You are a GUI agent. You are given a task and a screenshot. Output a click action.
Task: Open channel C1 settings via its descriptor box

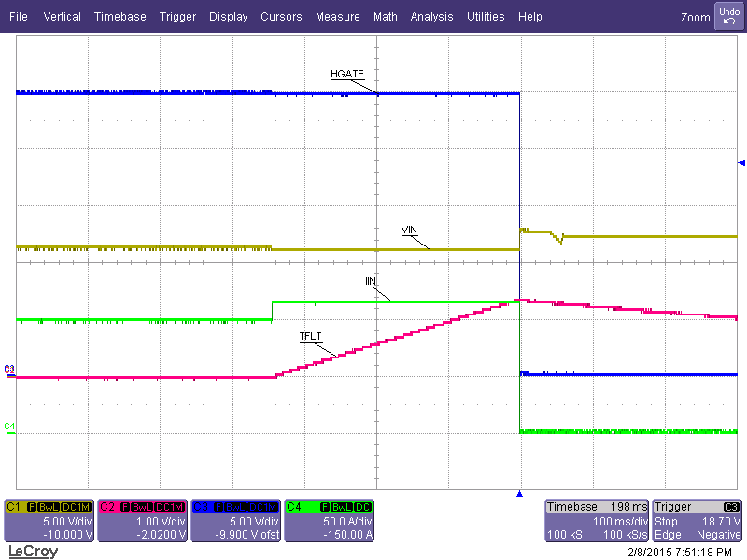[49, 520]
